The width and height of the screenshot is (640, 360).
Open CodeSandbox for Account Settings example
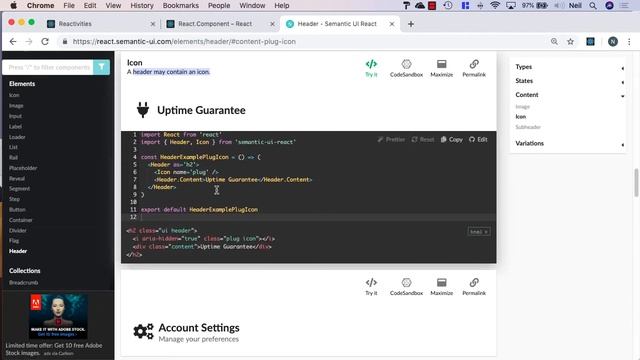pos(406,287)
